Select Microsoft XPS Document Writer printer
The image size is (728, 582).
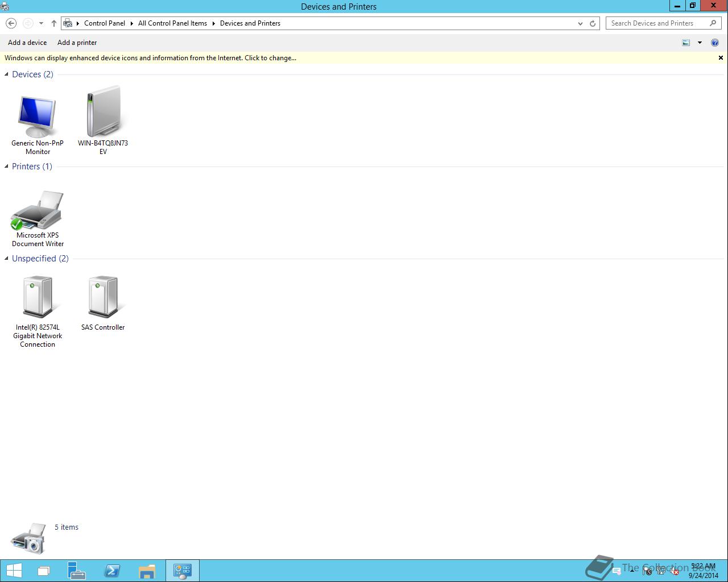tap(38, 219)
